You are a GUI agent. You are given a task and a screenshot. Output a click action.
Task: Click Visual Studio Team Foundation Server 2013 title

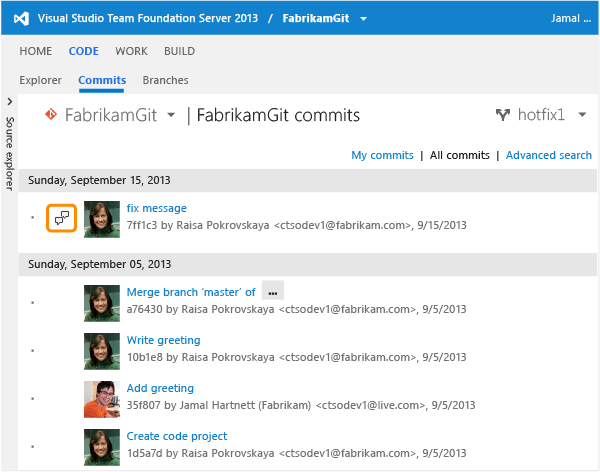(x=148, y=18)
